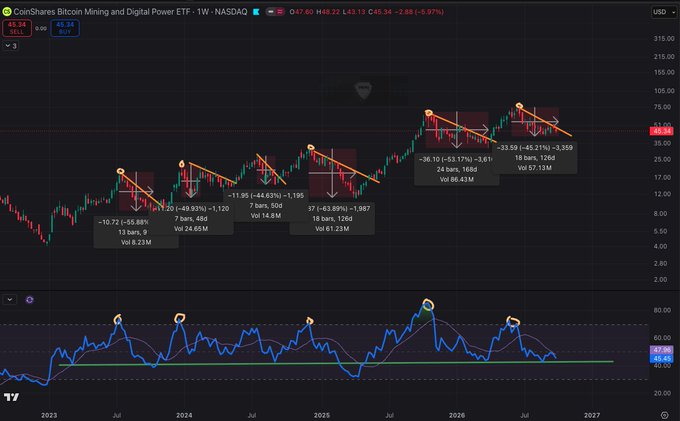Open the USD currency dropdown

tap(664, 12)
